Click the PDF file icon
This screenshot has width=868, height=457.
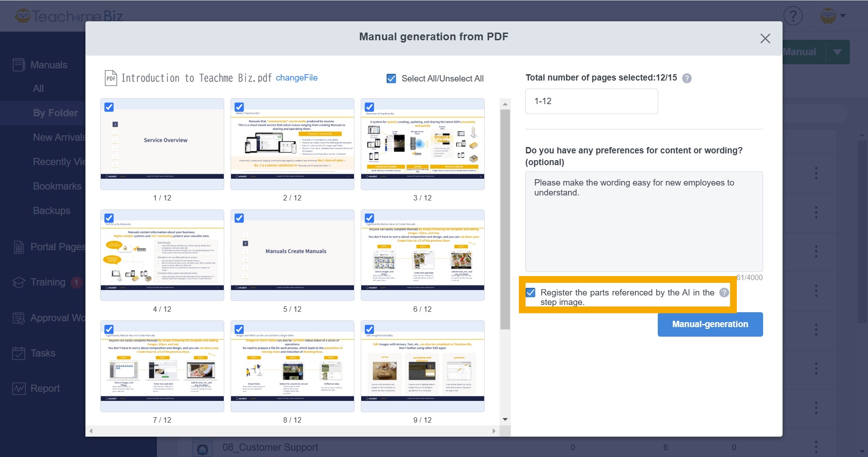click(111, 78)
